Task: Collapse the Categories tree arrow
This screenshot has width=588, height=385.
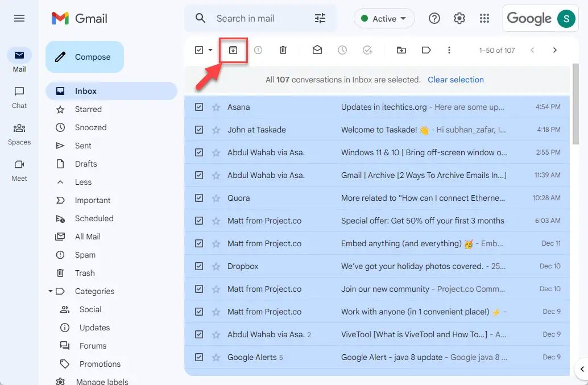Action: 50,291
